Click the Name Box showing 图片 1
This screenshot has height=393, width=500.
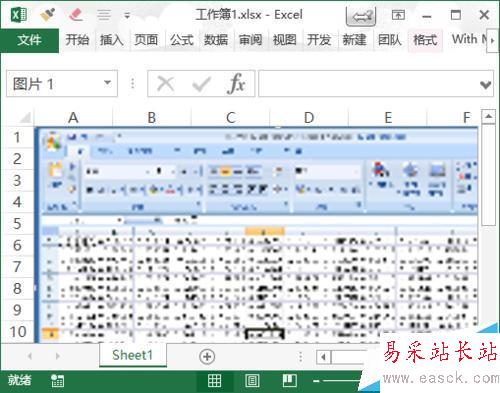(62, 83)
